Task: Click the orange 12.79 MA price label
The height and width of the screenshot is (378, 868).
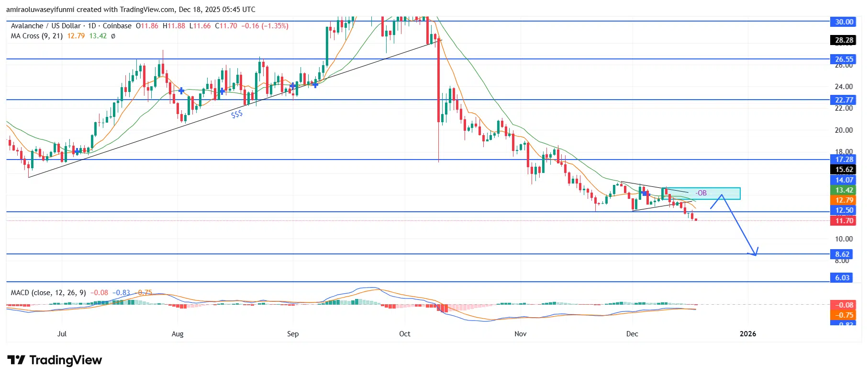Action: pos(844,200)
